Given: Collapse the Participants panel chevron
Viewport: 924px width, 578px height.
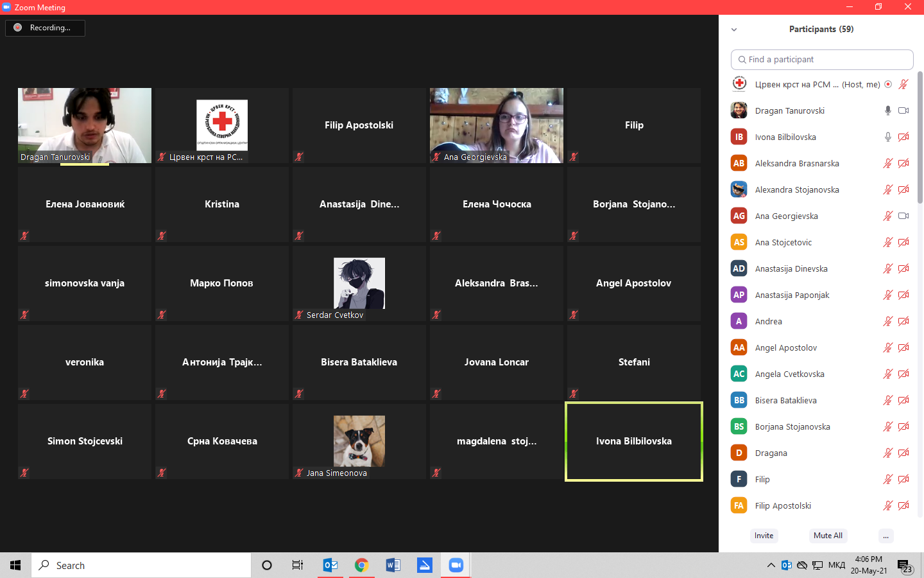Looking at the screenshot, I should (x=734, y=30).
